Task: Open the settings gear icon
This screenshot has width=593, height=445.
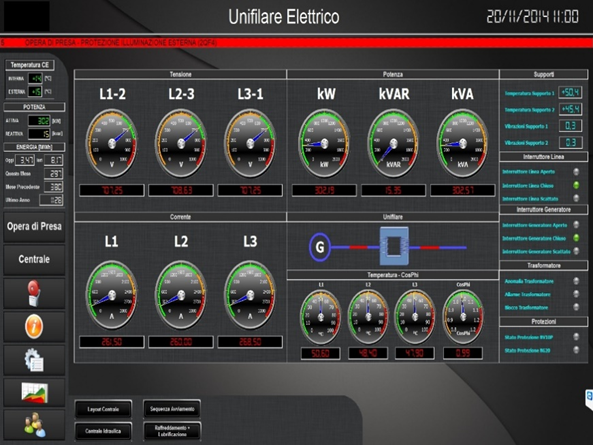Action: coord(34,360)
